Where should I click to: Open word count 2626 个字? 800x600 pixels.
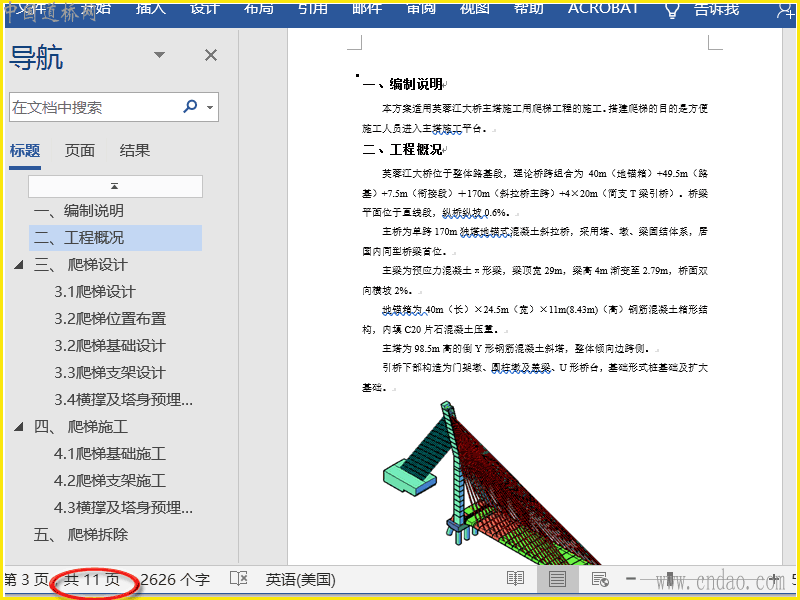click(x=175, y=580)
